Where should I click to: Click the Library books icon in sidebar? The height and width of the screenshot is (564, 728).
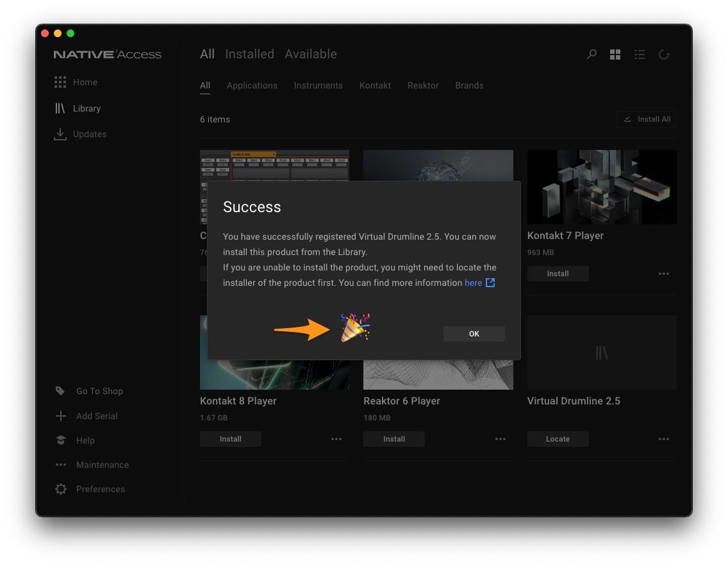coord(60,108)
